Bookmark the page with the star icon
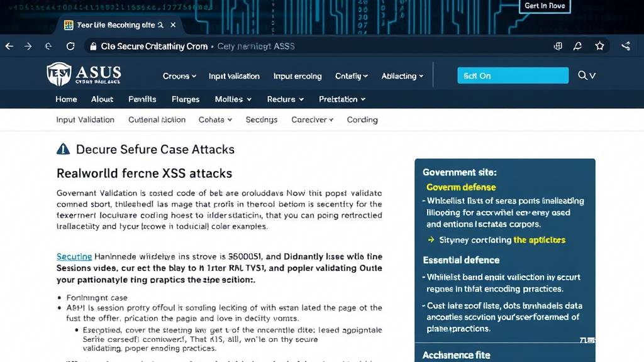The height and width of the screenshot is (362, 644). pyautogui.click(x=599, y=46)
